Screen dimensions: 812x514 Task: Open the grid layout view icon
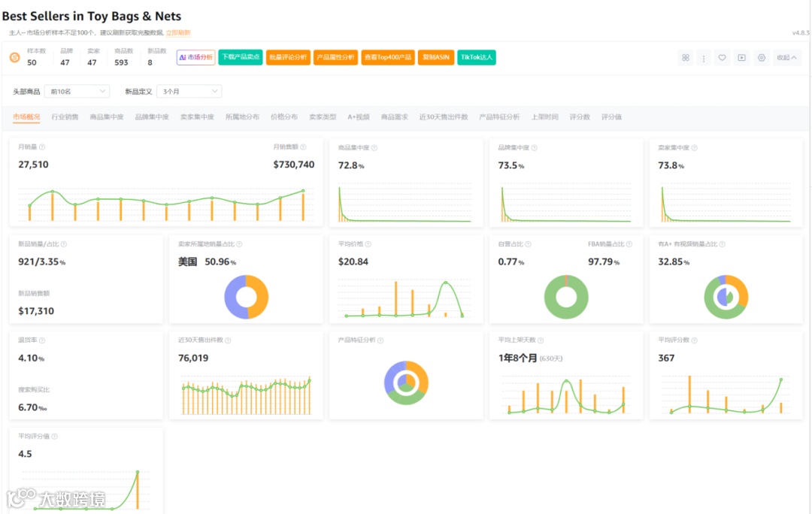(x=685, y=57)
